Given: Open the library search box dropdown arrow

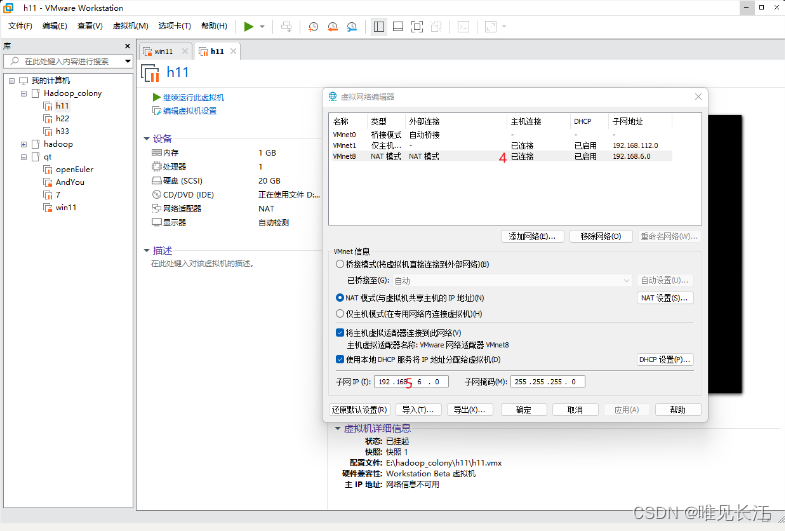Looking at the screenshot, I should pos(128,61).
